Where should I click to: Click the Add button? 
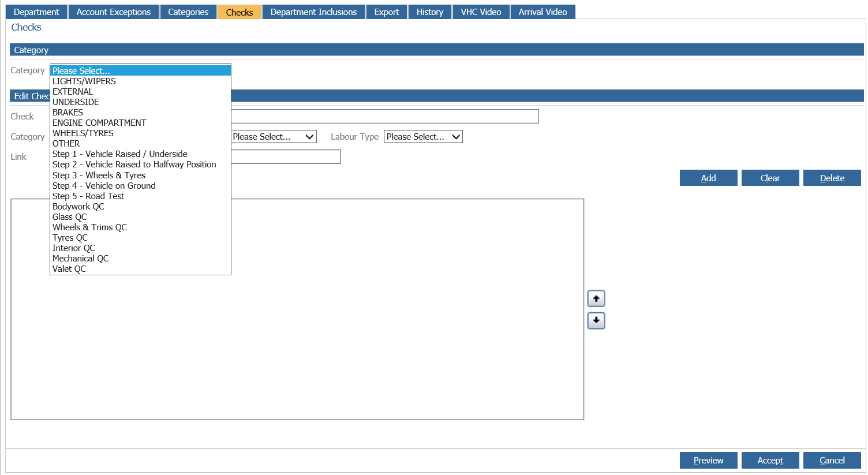pyautogui.click(x=708, y=178)
